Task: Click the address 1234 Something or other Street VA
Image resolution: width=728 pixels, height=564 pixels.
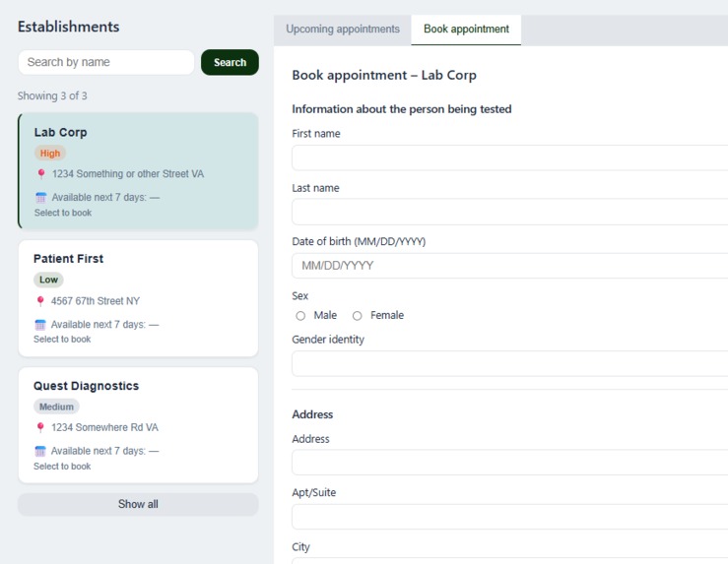Action: [x=128, y=174]
